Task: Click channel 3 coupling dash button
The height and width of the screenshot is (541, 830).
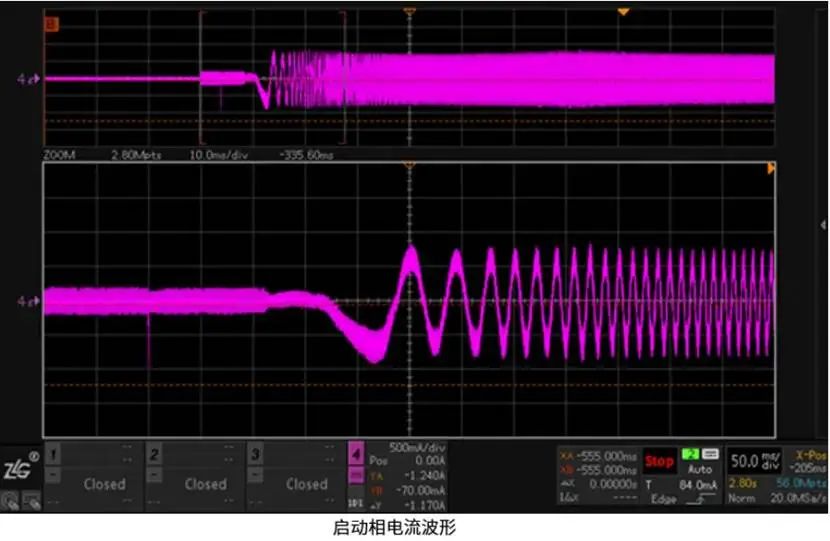Action: (255, 475)
